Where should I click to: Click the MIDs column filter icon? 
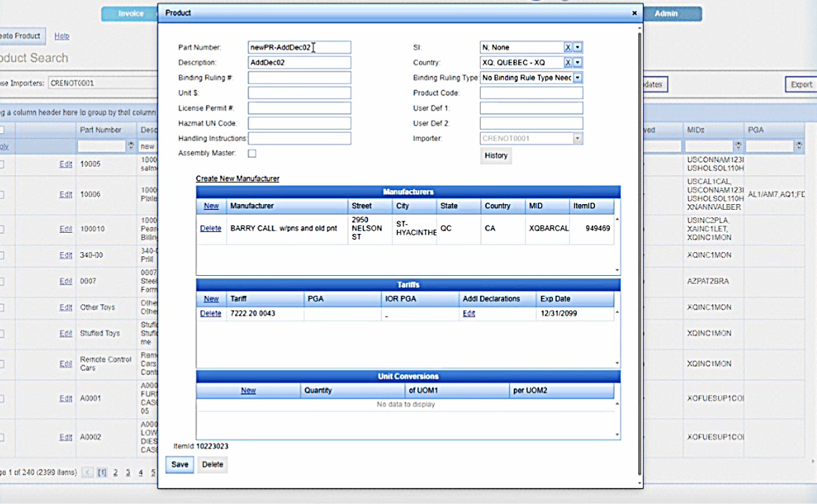[738, 146]
